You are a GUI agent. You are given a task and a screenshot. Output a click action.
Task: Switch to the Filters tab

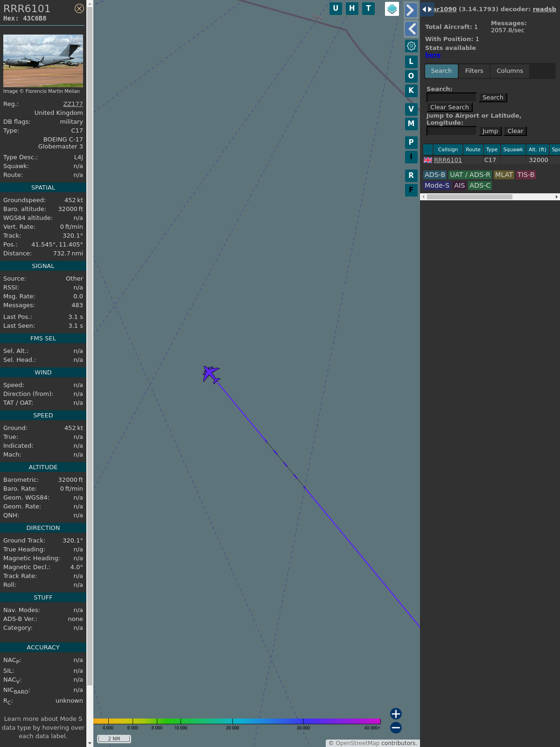(x=474, y=71)
